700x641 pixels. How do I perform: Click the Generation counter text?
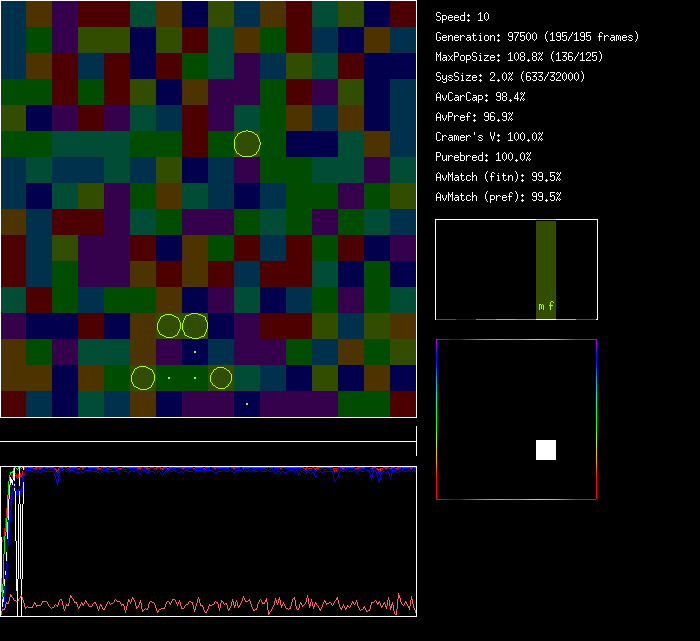[x=536, y=37]
